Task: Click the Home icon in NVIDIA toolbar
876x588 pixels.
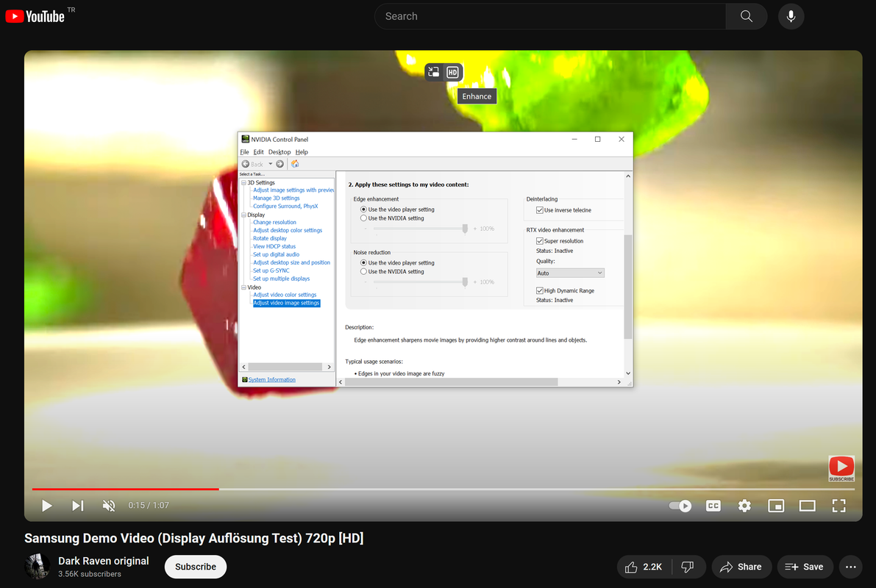Action: tap(295, 164)
